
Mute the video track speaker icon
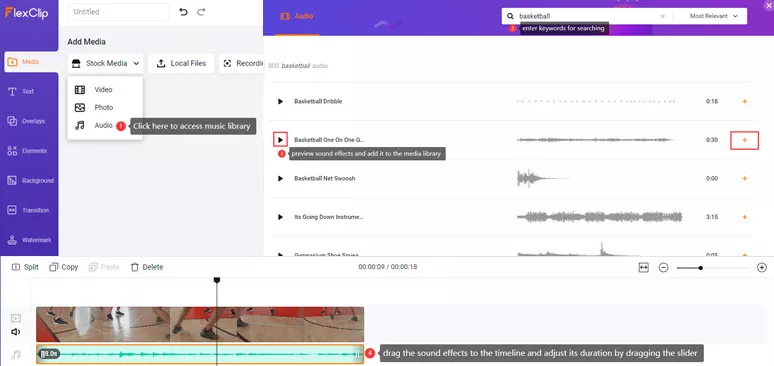click(x=15, y=332)
